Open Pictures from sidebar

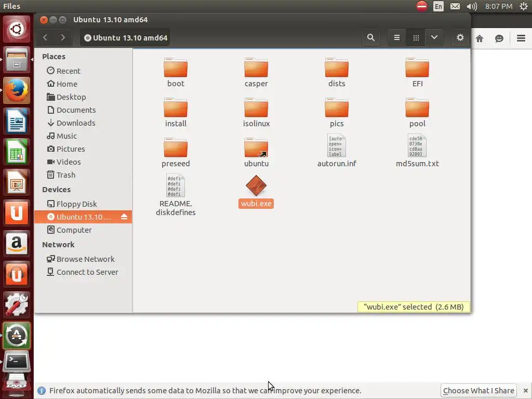pyautogui.click(x=83, y=149)
